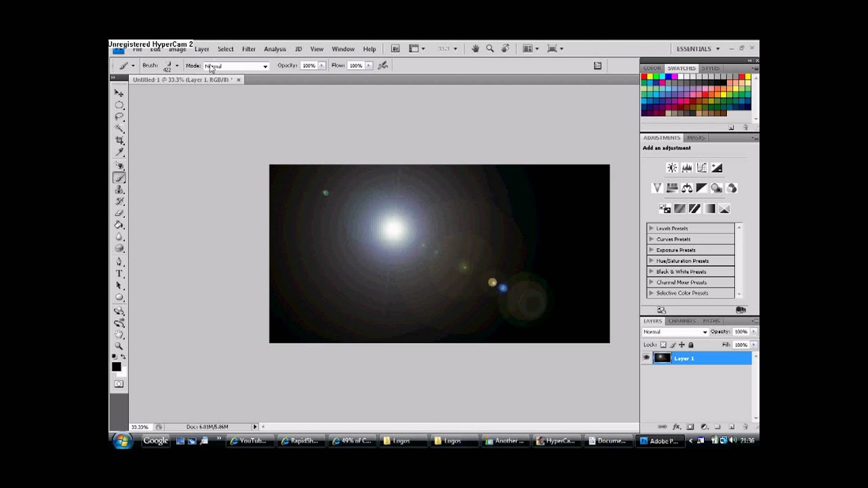Swap foreground and background colors
Screen dimensions: 868x488
point(123,357)
